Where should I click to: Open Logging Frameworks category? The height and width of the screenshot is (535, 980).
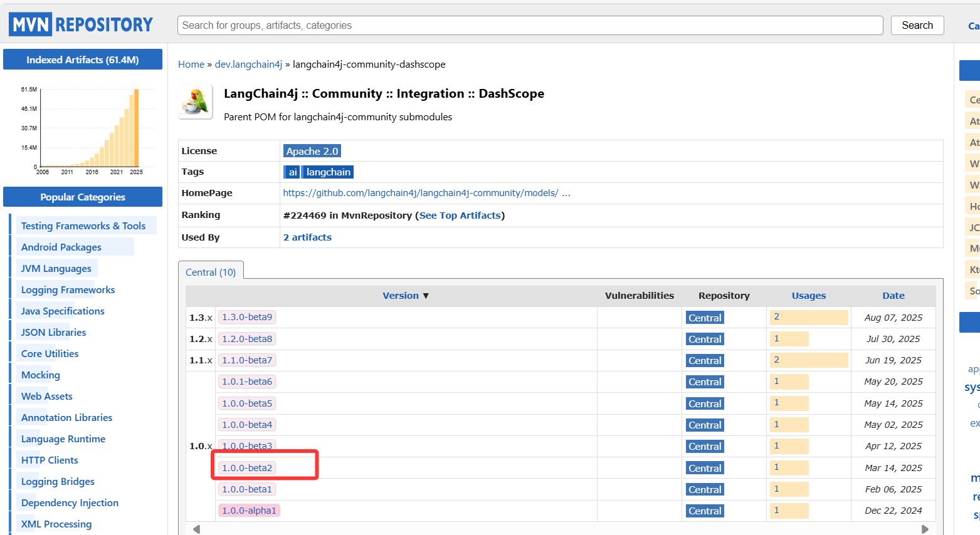pyautogui.click(x=68, y=289)
